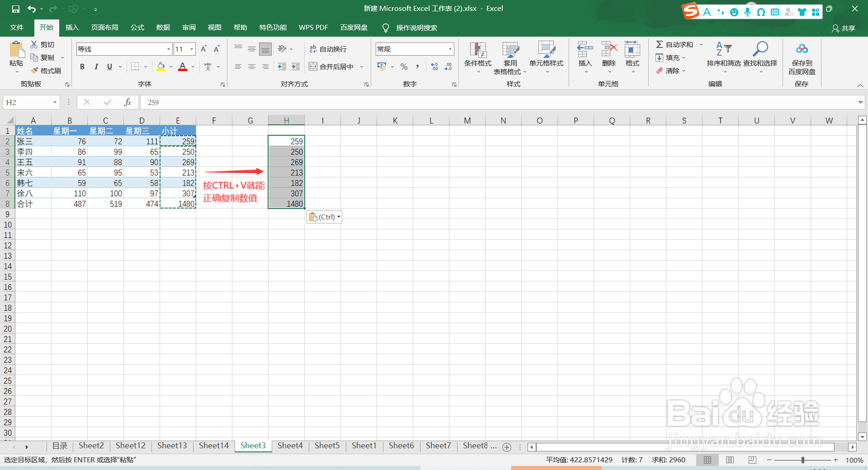Apply the comma style number format
Screen dimensions: 868x470
click(417, 66)
